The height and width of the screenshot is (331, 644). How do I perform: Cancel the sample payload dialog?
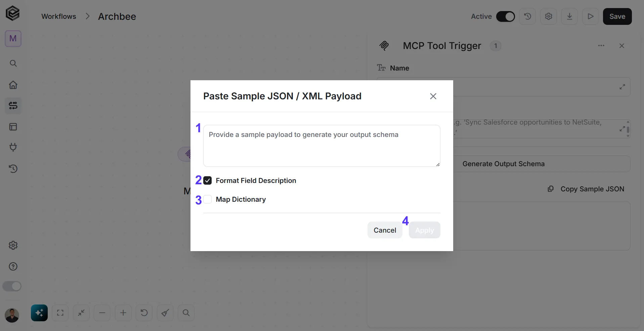tap(385, 230)
